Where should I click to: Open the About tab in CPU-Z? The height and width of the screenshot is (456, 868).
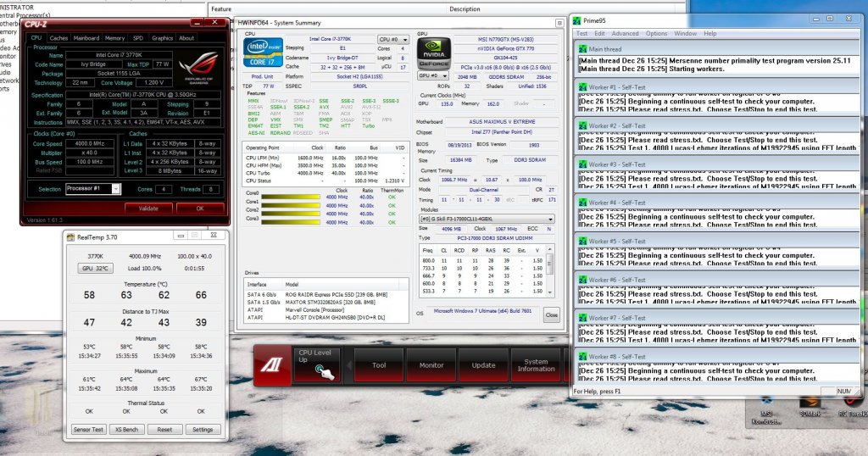186,38
